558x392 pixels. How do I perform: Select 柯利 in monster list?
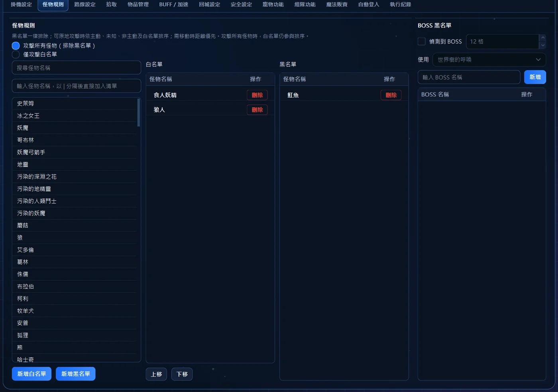click(x=75, y=299)
